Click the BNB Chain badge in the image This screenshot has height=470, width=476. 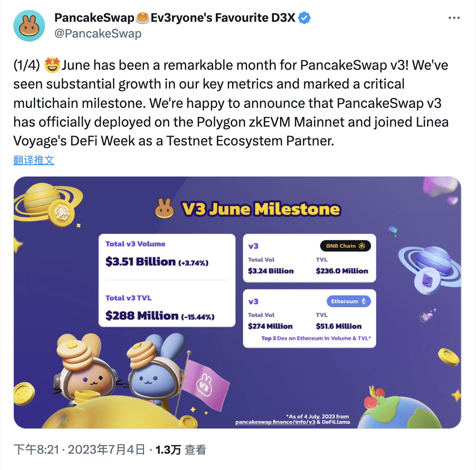coord(345,246)
